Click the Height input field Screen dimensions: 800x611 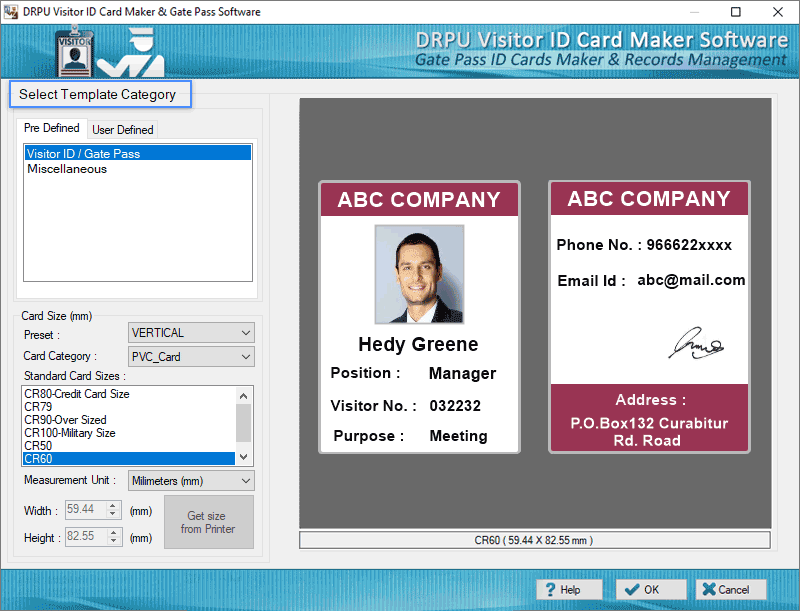click(x=85, y=537)
